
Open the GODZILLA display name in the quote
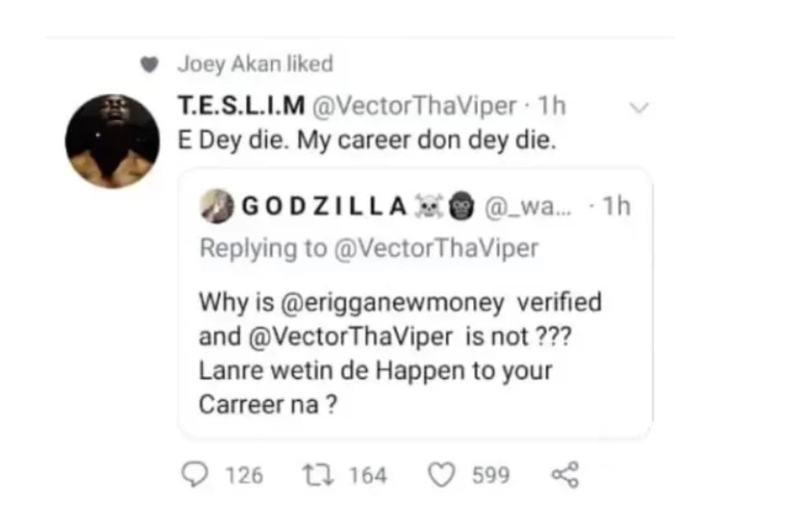[x=323, y=206]
